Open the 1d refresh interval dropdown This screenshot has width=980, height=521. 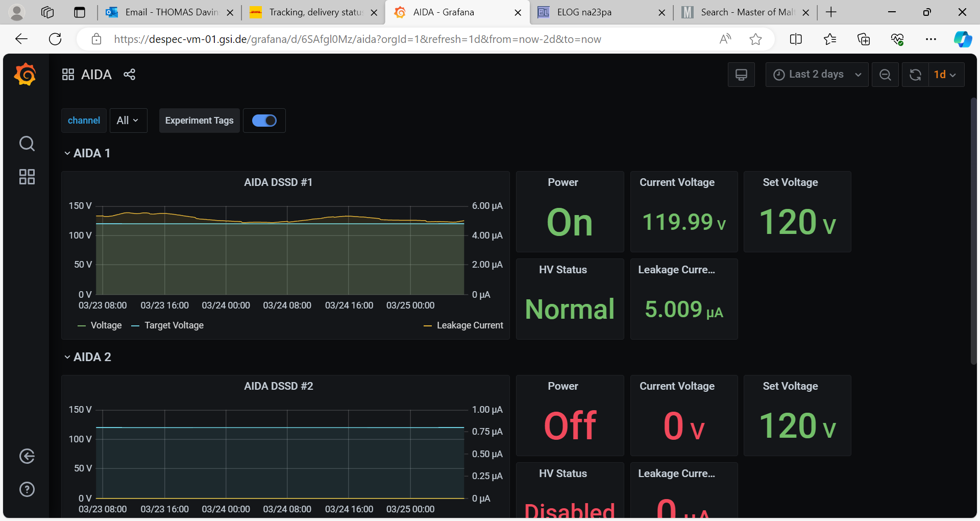tap(946, 75)
